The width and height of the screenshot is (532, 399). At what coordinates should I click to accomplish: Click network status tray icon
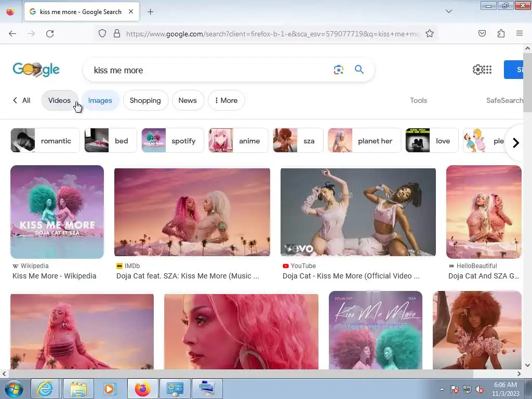pyautogui.click(x=467, y=390)
